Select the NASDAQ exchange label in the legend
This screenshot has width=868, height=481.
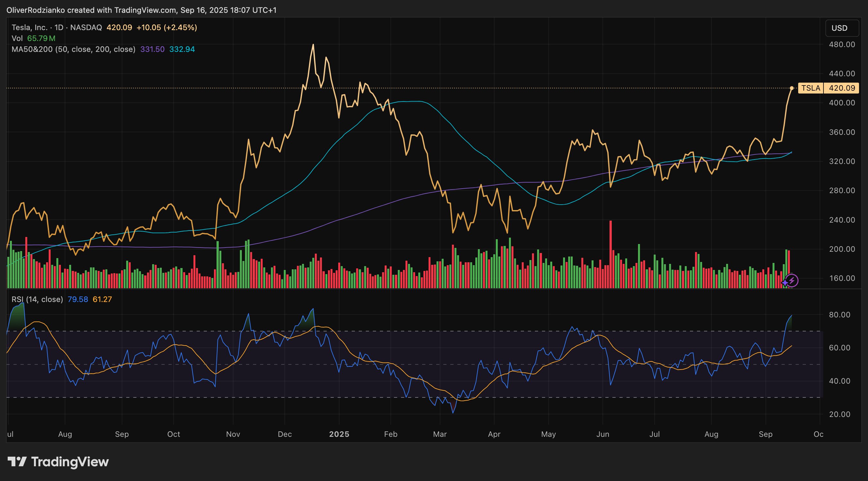pyautogui.click(x=86, y=27)
